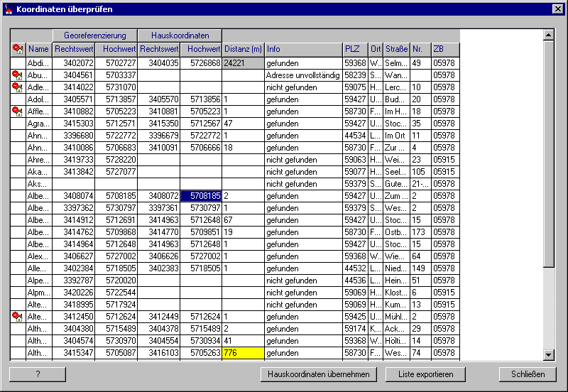Viewport: 568px width, 392px height.
Task: Click PLZ cell 44534
Action: pos(355,136)
